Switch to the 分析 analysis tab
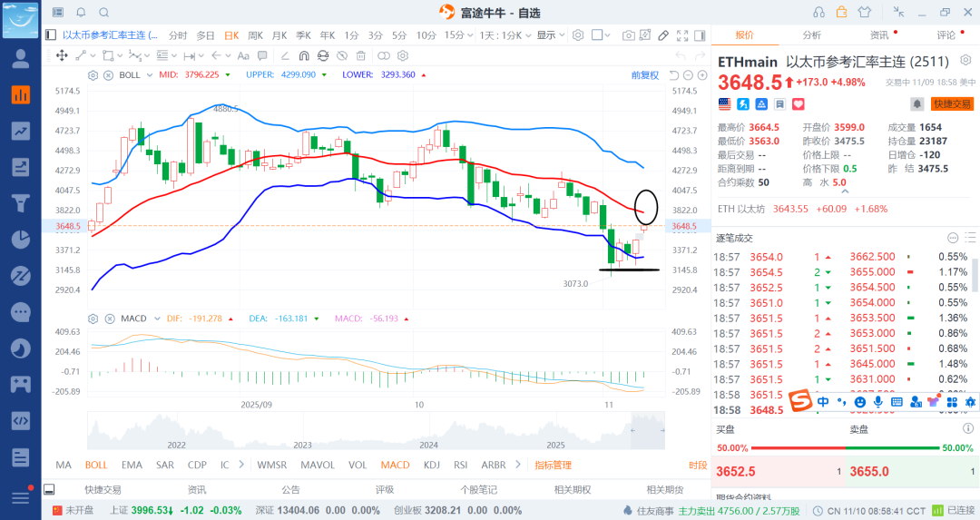Viewport: 980px width, 520px height. point(811,35)
